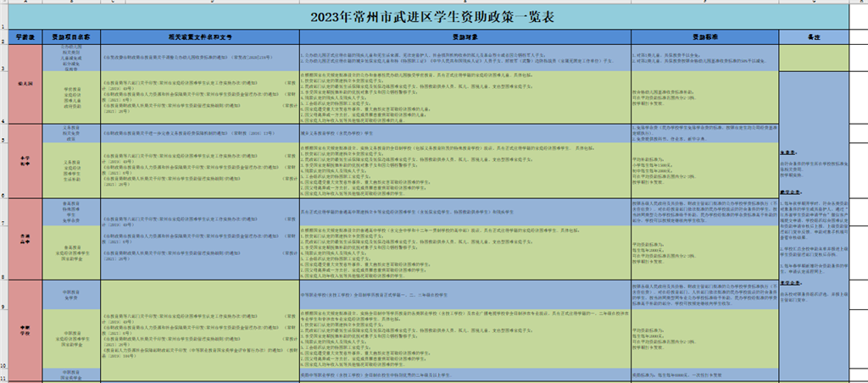This screenshot has height=383, width=868.
Task: Select the merged 中职学校 policy documents cell
Action: (x=200, y=330)
